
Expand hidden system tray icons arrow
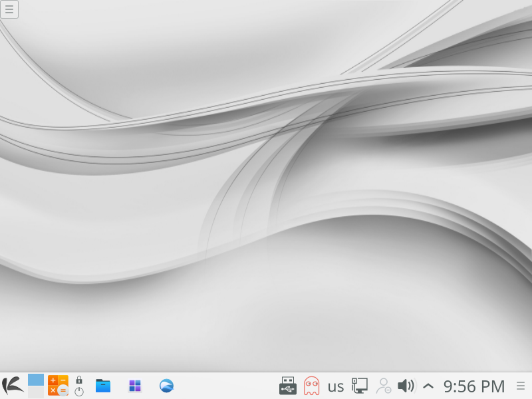pos(428,386)
